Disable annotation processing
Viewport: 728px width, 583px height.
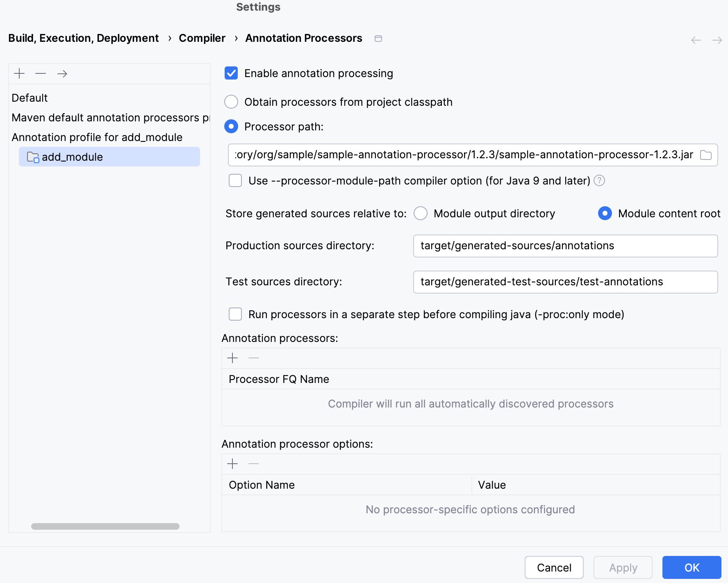[232, 73]
